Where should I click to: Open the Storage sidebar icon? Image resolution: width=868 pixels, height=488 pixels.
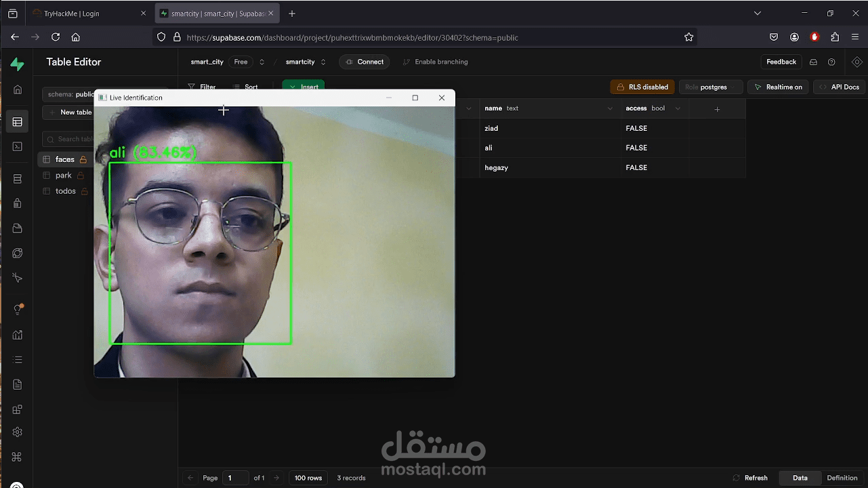tap(18, 228)
